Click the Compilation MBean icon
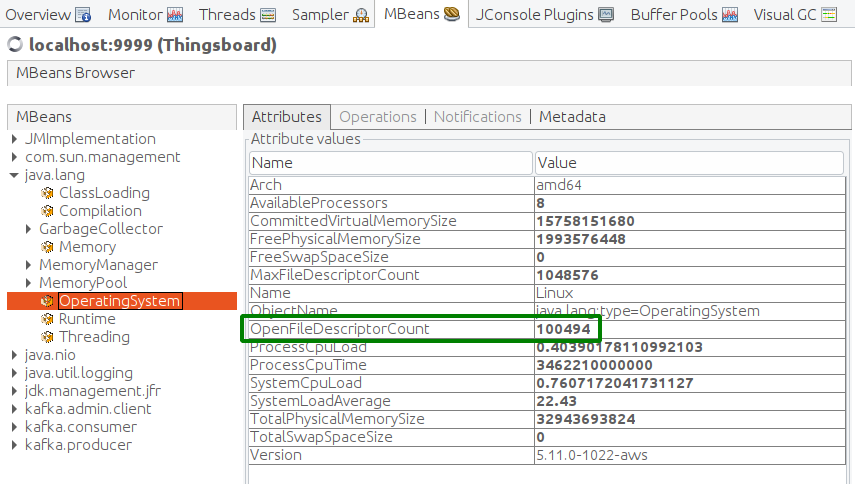 point(47,211)
